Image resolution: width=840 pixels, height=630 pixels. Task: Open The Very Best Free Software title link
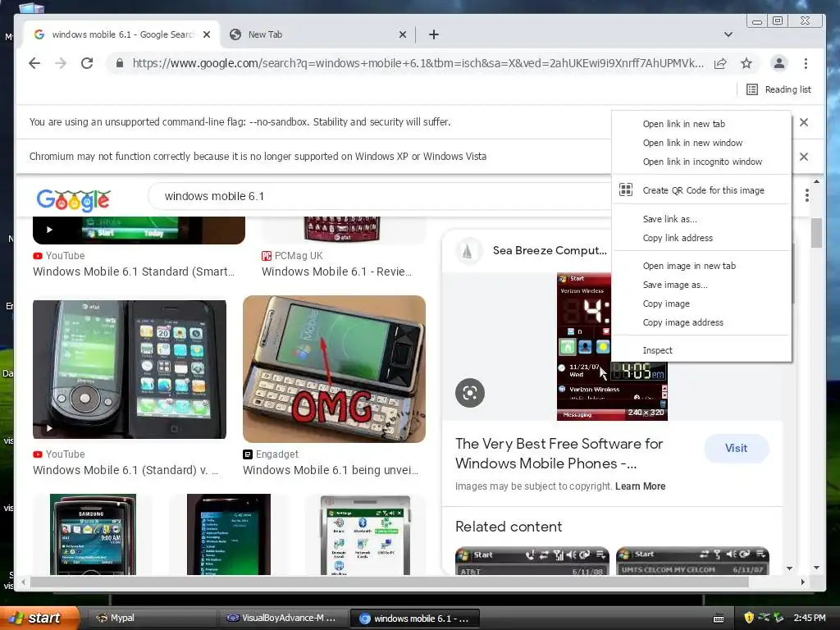559,453
